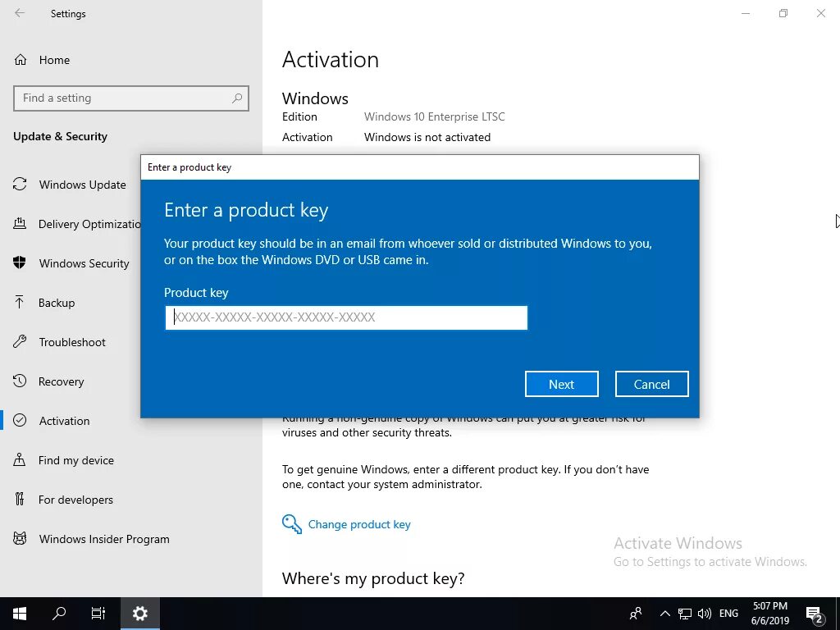The image size is (840, 630).
Task: Open the Backup section
Action: [x=57, y=303]
